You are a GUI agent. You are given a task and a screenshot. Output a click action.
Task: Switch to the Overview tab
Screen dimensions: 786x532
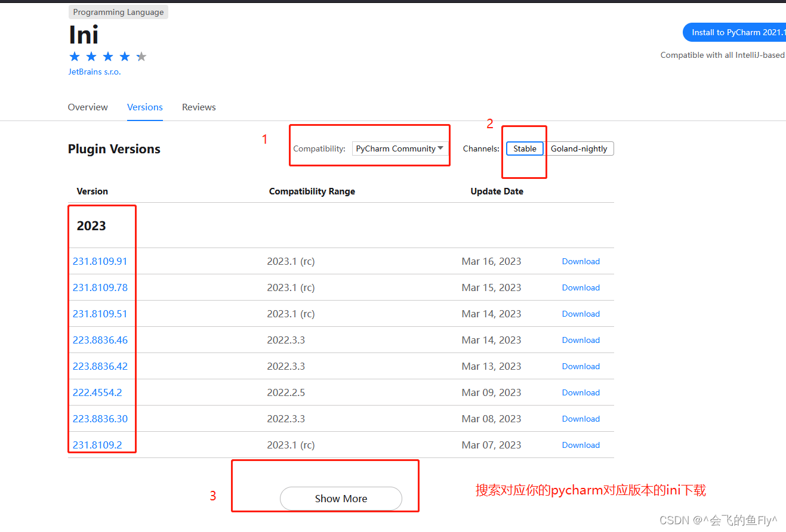click(88, 107)
